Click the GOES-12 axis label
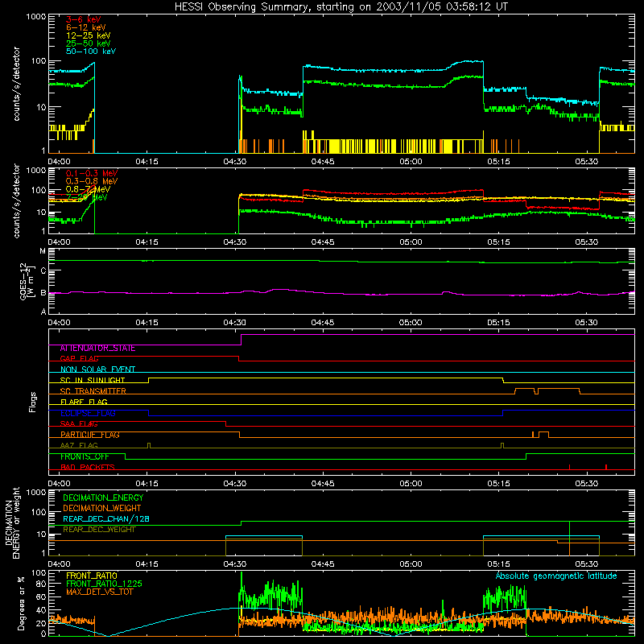Image resolution: width=644 pixels, height=644 pixels. 27,281
